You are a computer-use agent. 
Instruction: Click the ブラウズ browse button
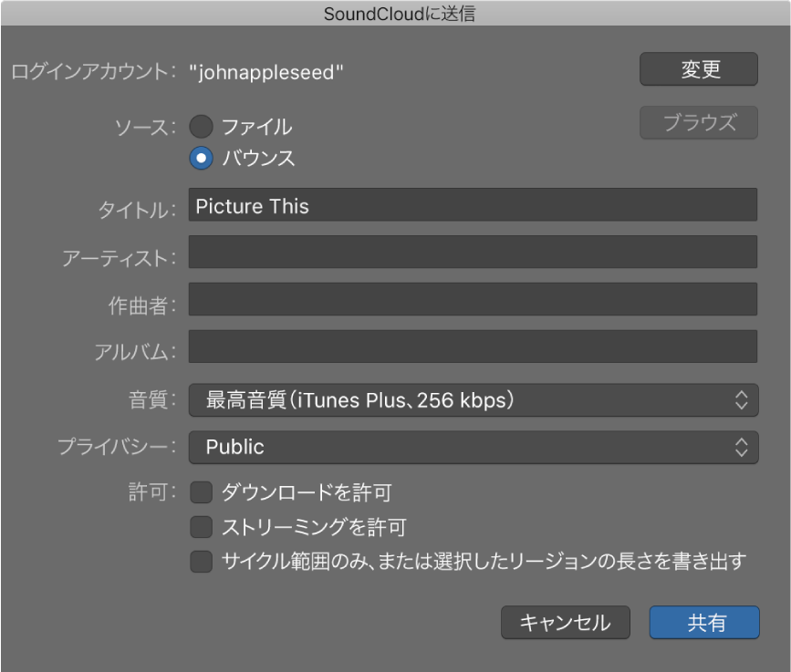(699, 122)
